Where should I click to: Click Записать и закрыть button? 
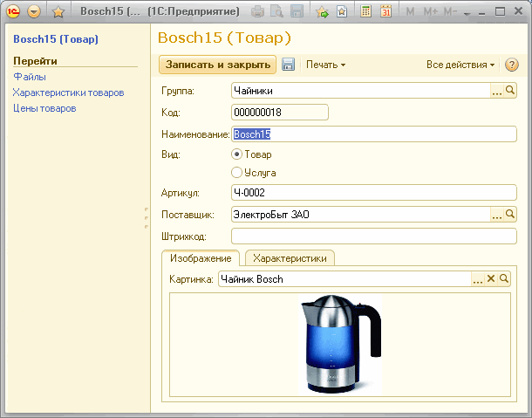coord(217,65)
